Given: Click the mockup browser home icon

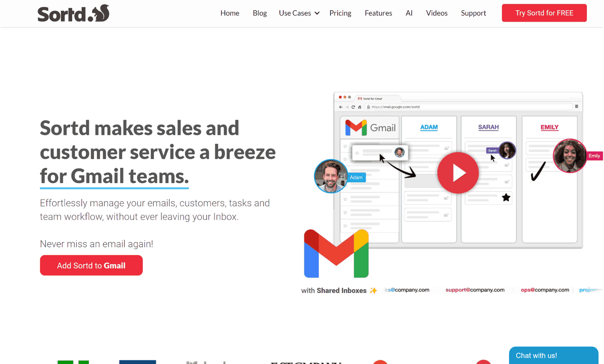Looking at the screenshot, I should (x=360, y=107).
